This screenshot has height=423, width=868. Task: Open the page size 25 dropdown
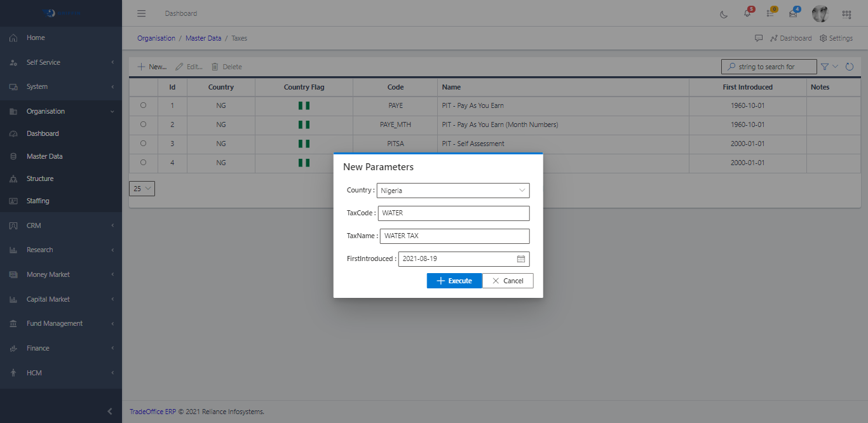(x=142, y=189)
